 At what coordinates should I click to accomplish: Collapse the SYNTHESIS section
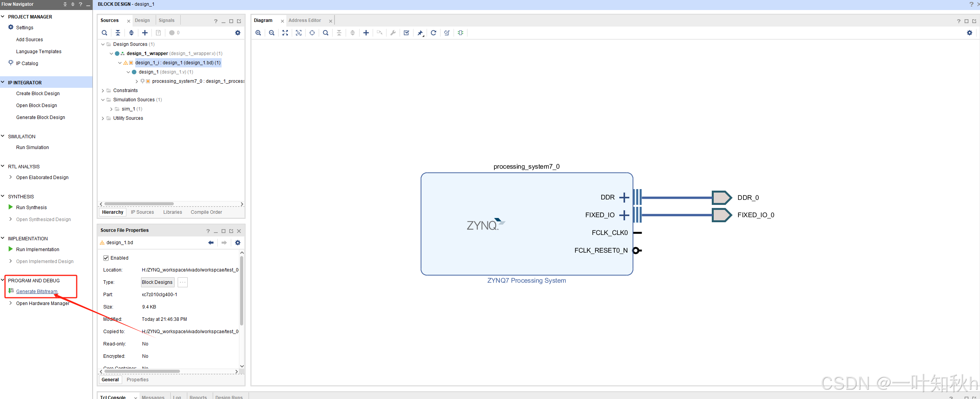(x=3, y=196)
